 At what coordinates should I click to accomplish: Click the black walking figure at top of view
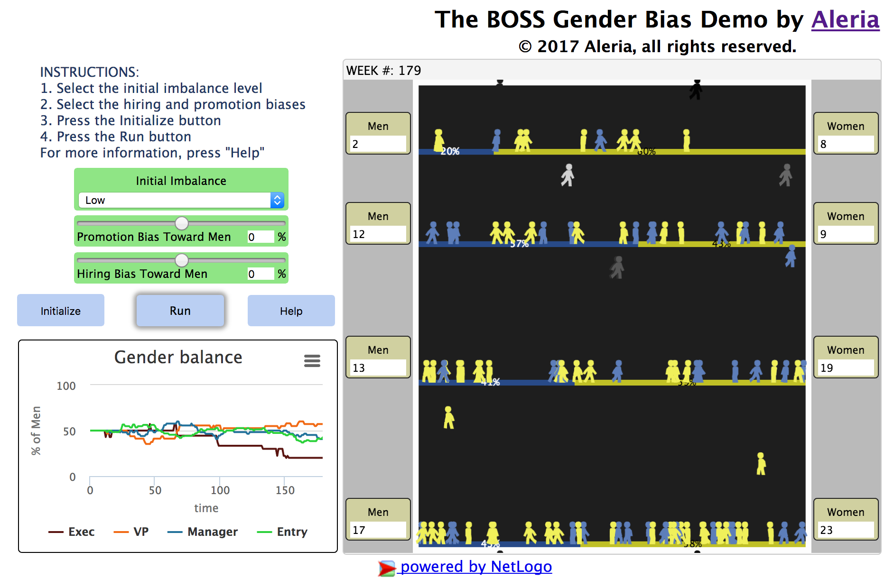point(696,89)
